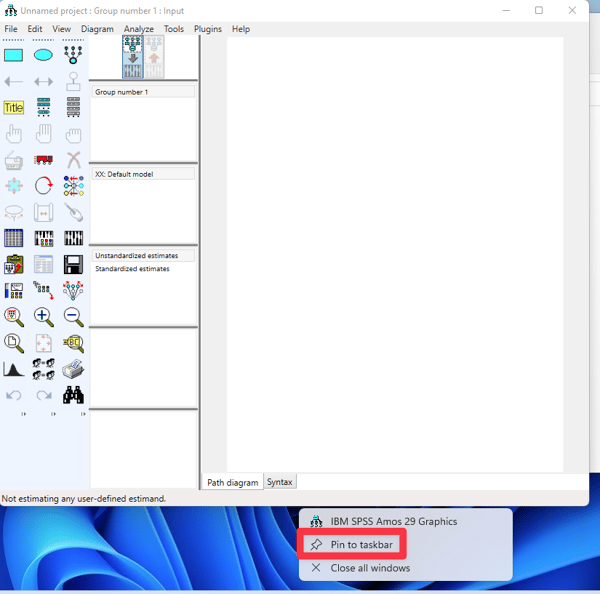Select the drag properties between objects tool

43,290
